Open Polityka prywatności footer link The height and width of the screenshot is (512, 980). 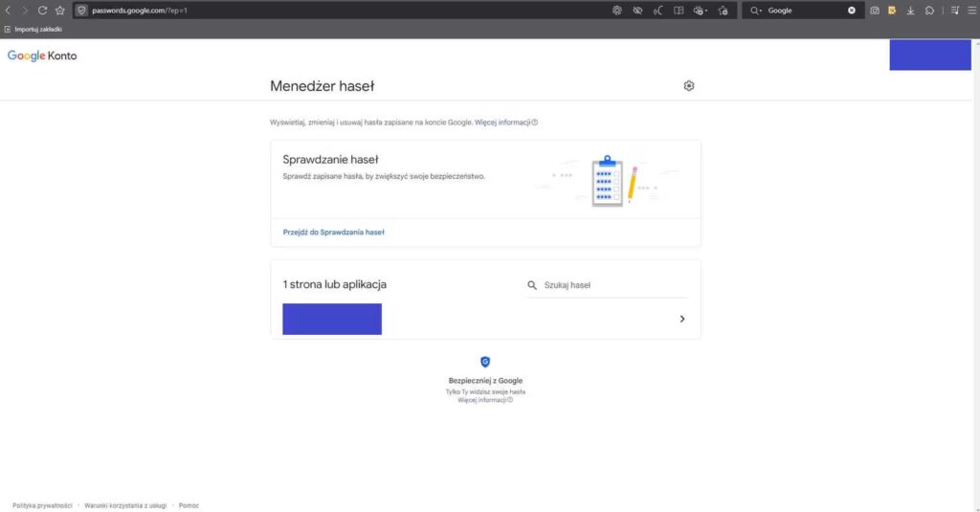[42, 505]
